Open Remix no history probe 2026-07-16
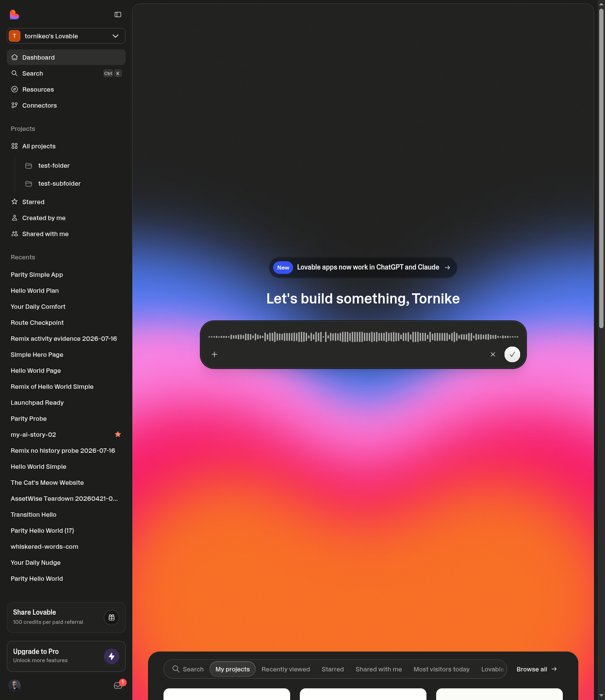 pos(66,450)
